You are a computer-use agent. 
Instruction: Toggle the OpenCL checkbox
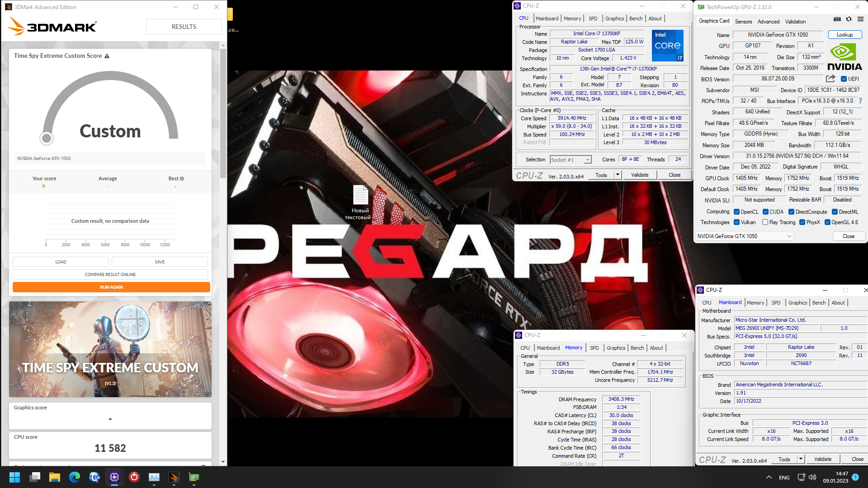click(736, 212)
